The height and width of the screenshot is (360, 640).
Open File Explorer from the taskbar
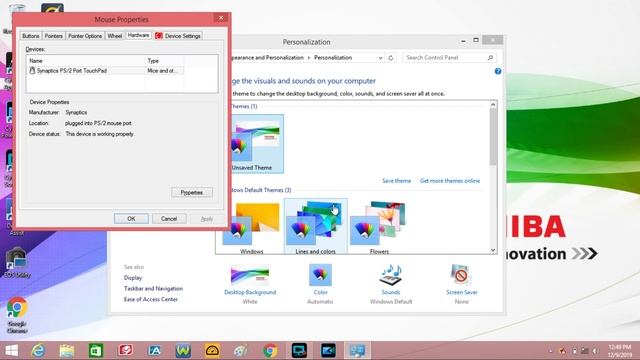(67, 351)
